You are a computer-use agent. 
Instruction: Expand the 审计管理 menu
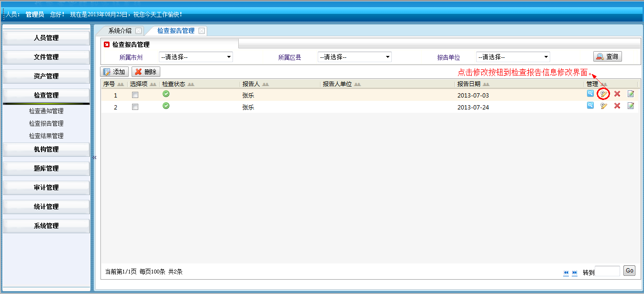click(x=46, y=188)
